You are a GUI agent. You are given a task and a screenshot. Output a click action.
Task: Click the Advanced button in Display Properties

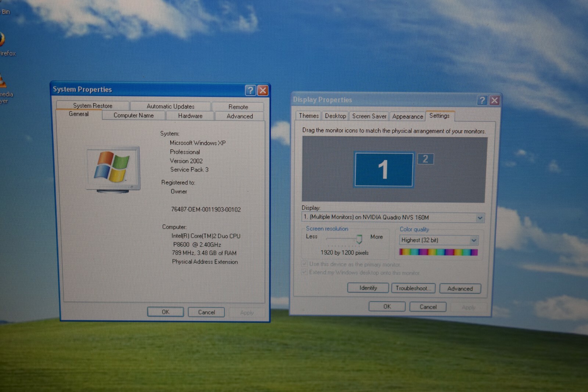[460, 289]
